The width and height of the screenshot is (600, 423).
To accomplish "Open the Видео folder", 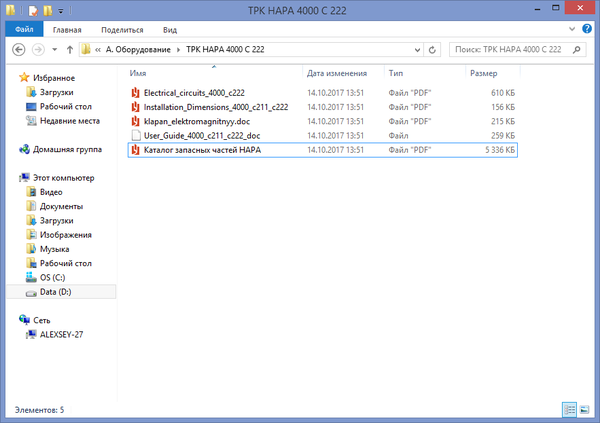I will 51,192.
